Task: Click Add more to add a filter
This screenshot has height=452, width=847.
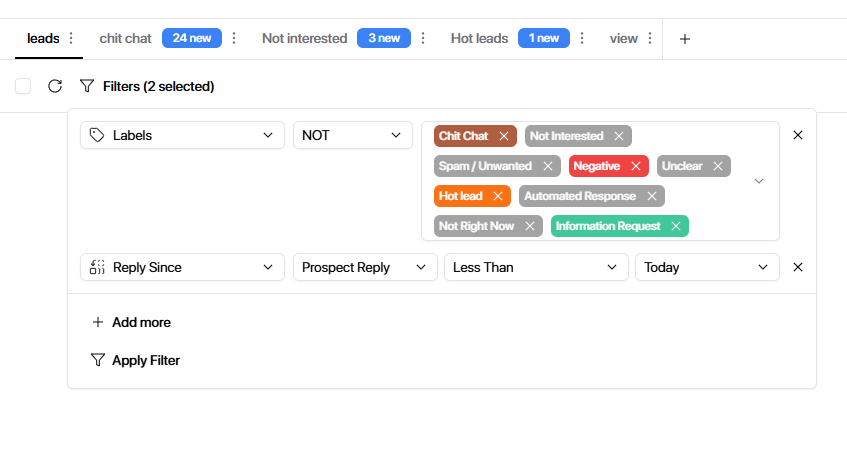Action: click(x=131, y=322)
